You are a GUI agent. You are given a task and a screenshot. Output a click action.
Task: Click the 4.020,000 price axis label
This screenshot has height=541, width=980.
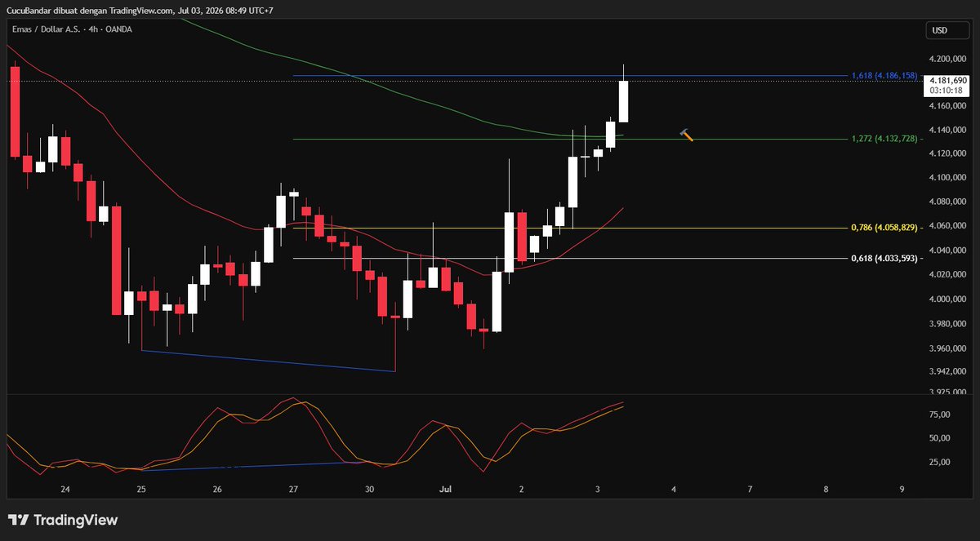[947, 275]
